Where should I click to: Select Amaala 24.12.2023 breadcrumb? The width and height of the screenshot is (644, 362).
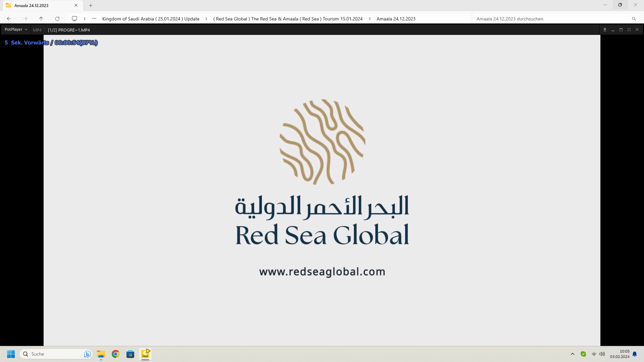[x=396, y=19]
